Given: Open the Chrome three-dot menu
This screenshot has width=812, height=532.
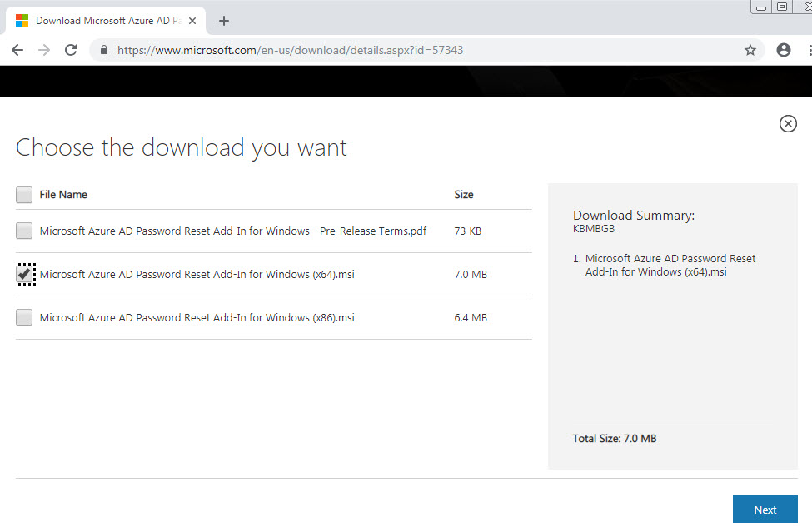Looking at the screenshot, I should coord(810,50).
